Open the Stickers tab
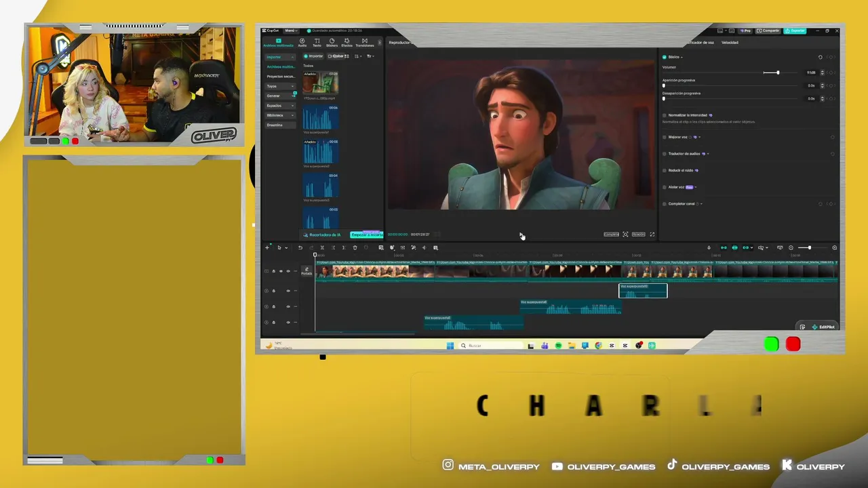 point(332,43)
